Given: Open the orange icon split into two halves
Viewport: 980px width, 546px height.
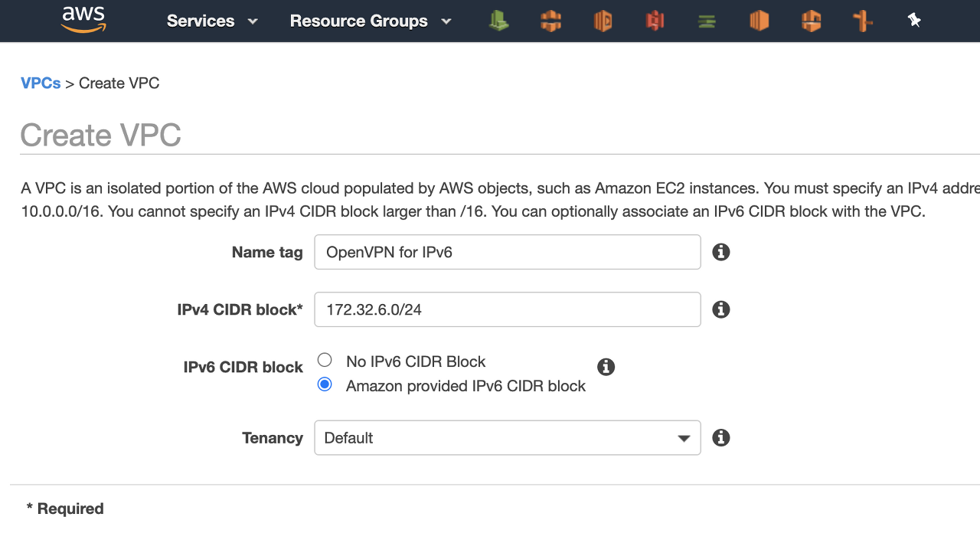Looking at the screenshot, I should (551, 21).
